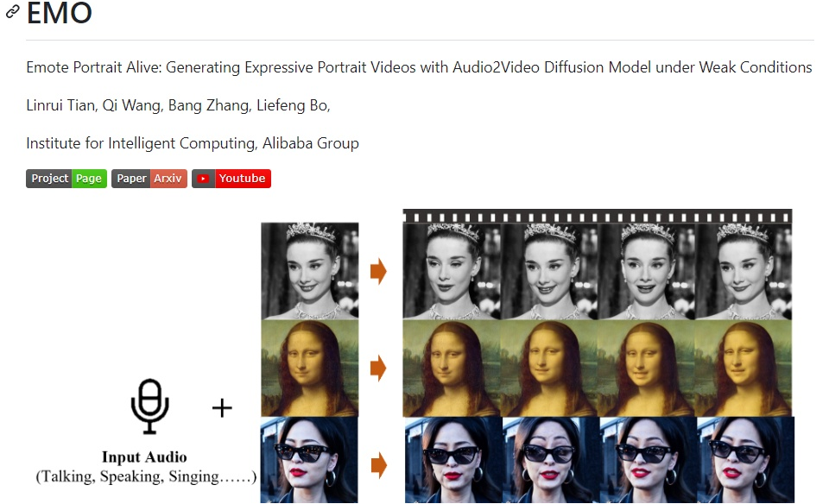This screenshot has width=829, height=504.
Task: Click the last generated painting frame
Action: pyautogui.click(x=744, y=369)
